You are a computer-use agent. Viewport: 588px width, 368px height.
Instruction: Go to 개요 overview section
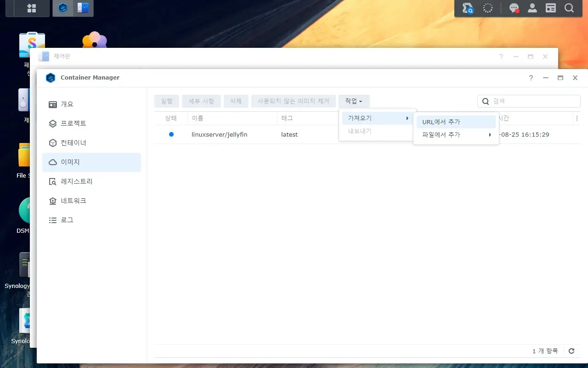click(91, 104)
